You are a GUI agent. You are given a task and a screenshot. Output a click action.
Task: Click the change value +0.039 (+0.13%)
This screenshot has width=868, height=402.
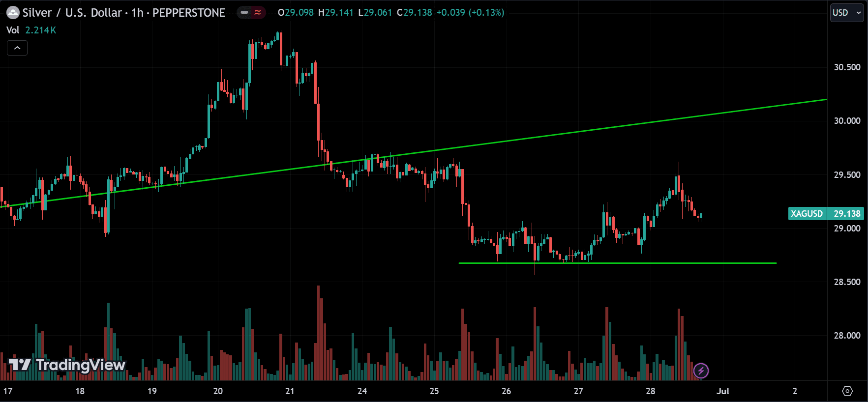click(x=471, y=13)
